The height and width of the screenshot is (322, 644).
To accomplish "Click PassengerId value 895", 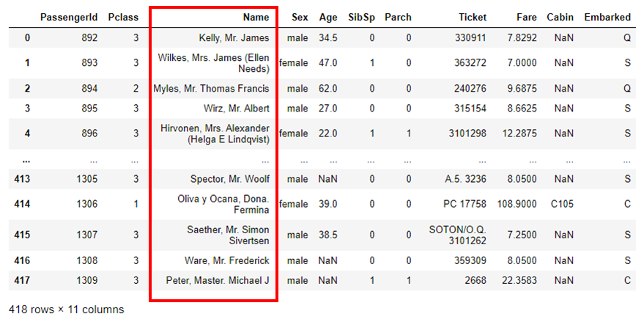I will click(90, 109).
